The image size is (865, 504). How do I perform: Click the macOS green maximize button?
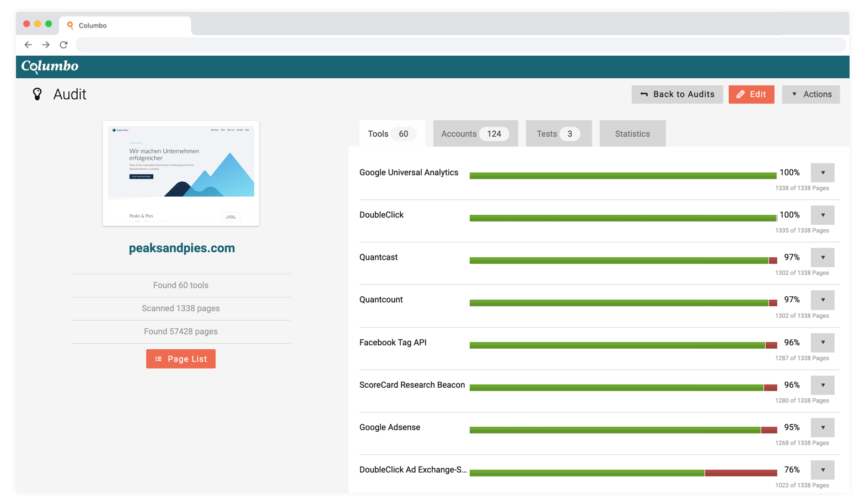coord(49,24)
